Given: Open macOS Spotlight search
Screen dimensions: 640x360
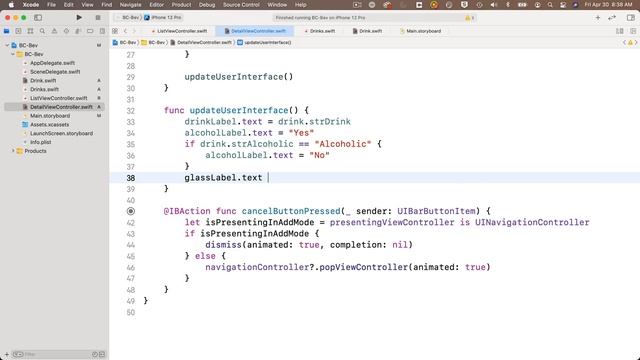Looking at the screenshot, I should click(550, 5).
